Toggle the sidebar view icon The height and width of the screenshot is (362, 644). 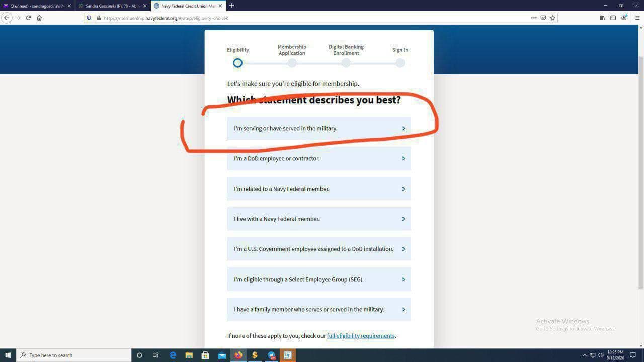click(x=613, y=18)
